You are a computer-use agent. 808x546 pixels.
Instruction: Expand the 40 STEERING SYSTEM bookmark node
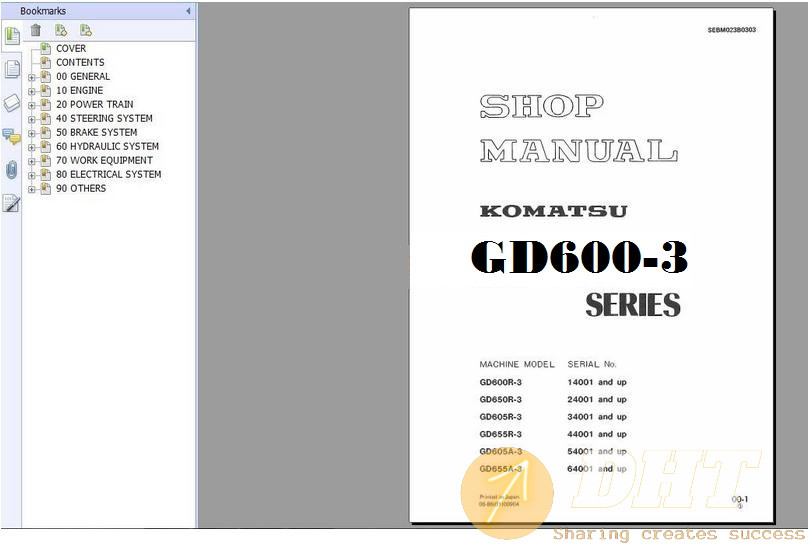(x=31, y=120)
